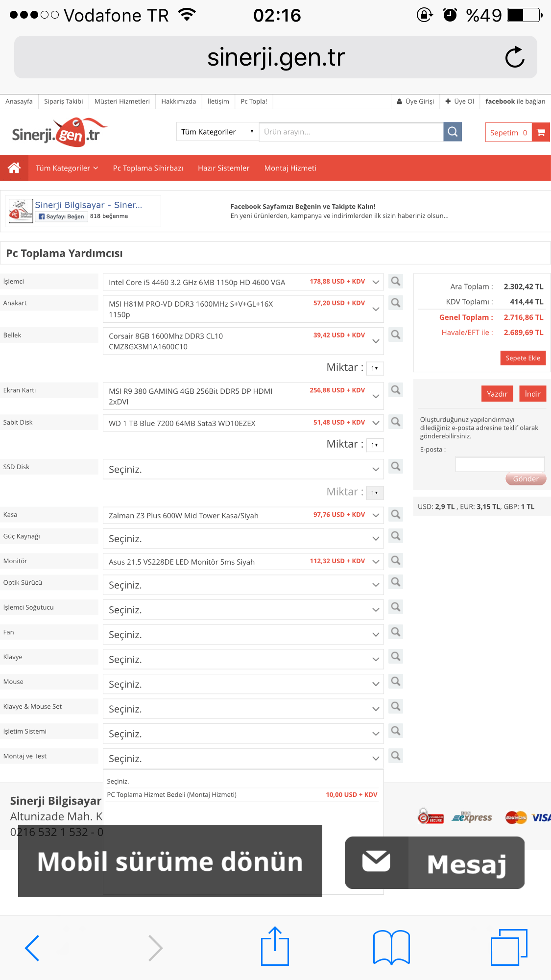Click Üye Girişi login link
Screen dimensions: 551x980
point(415,101)
